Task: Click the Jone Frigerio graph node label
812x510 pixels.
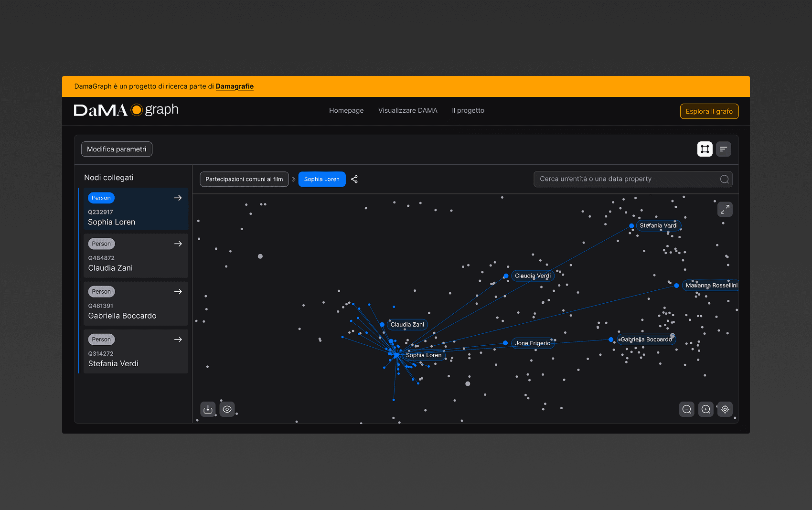Action: (533, 343)
